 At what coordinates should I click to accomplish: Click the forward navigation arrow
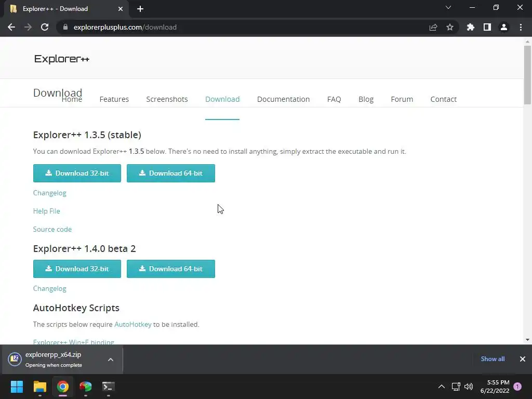tap(28, 27)
